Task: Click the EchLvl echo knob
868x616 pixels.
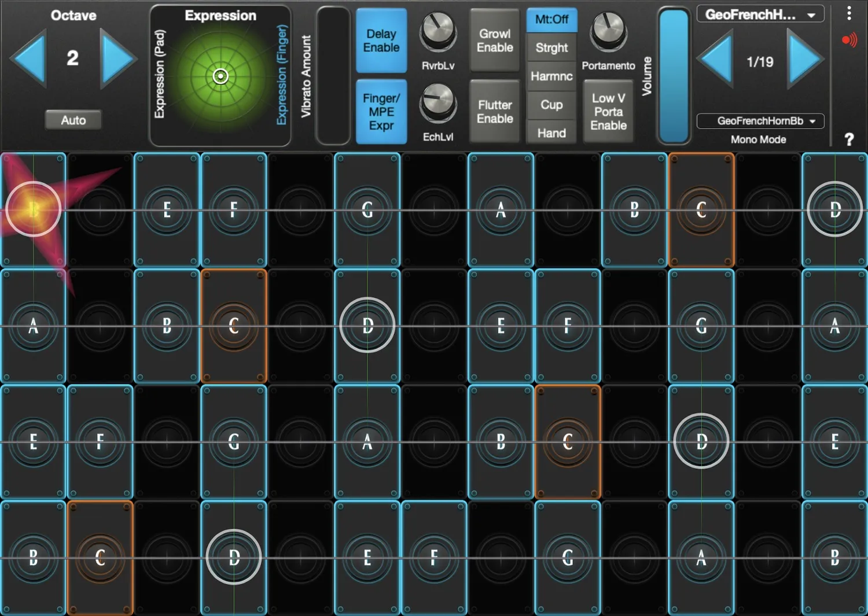Action: pos(437,103)
